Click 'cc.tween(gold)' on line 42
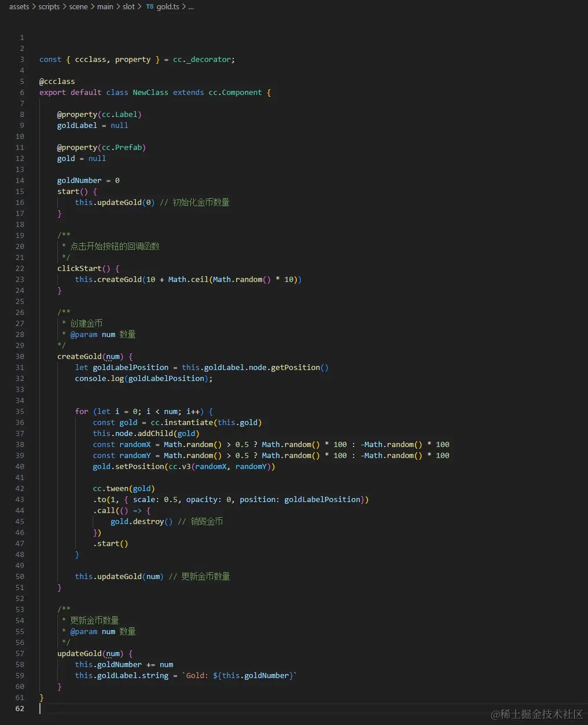Screen dimensions: 588x725 [124, 489]
